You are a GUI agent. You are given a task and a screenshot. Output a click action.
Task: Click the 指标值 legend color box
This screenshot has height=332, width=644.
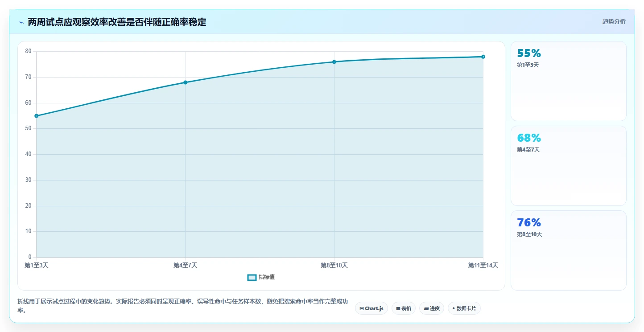[x=252, y=278]
